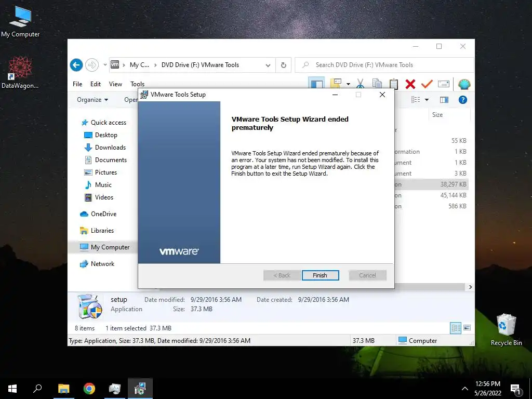Click the blue back arrow in Explorer
Screen dimensions: 532x399
tap(76, 65)
